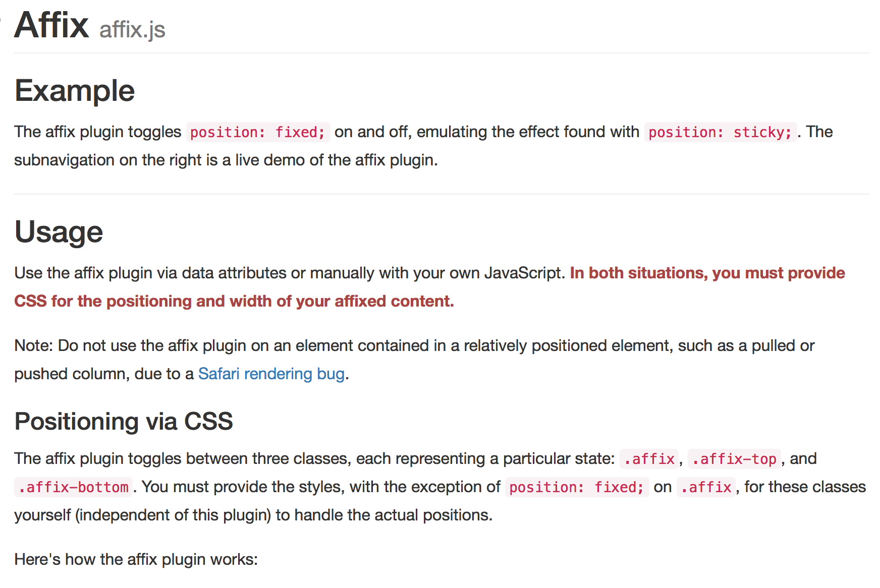Click the first 'position: fixed;' code snippet

tap(258, 132)
